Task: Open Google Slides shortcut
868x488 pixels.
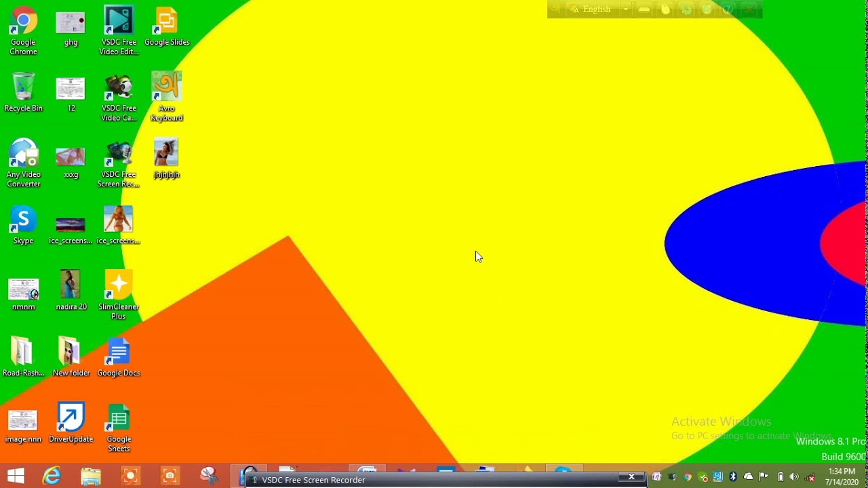Action: [x=167, y=27]
